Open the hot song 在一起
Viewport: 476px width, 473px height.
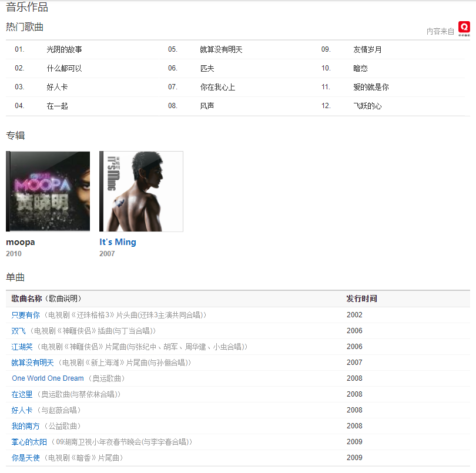click(57, 106)
